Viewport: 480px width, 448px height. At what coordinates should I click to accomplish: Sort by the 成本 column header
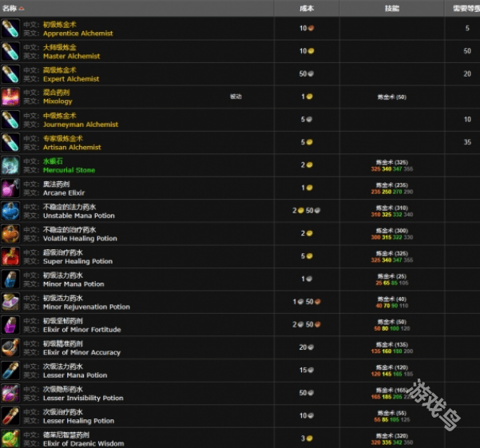coord(306,8)
